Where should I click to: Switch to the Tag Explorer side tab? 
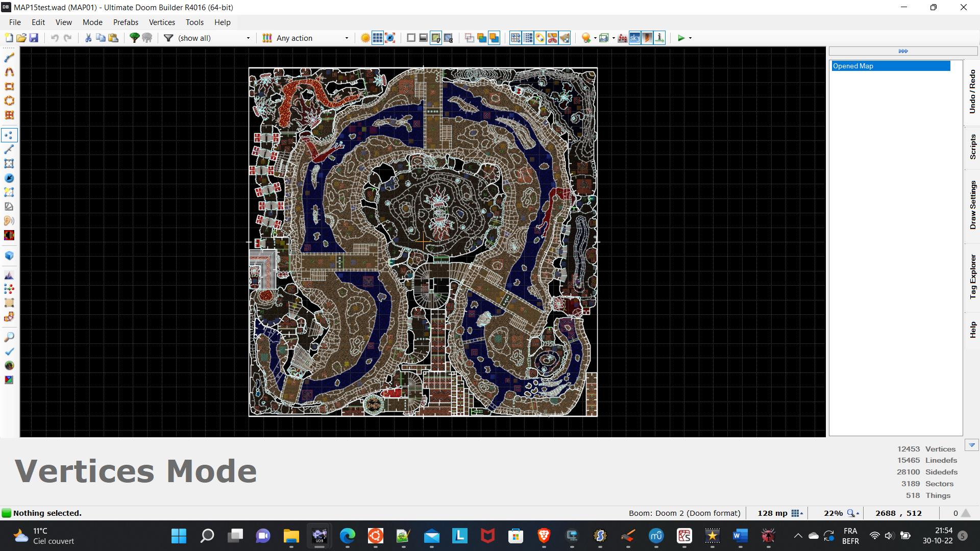click(x=972, y=277)
